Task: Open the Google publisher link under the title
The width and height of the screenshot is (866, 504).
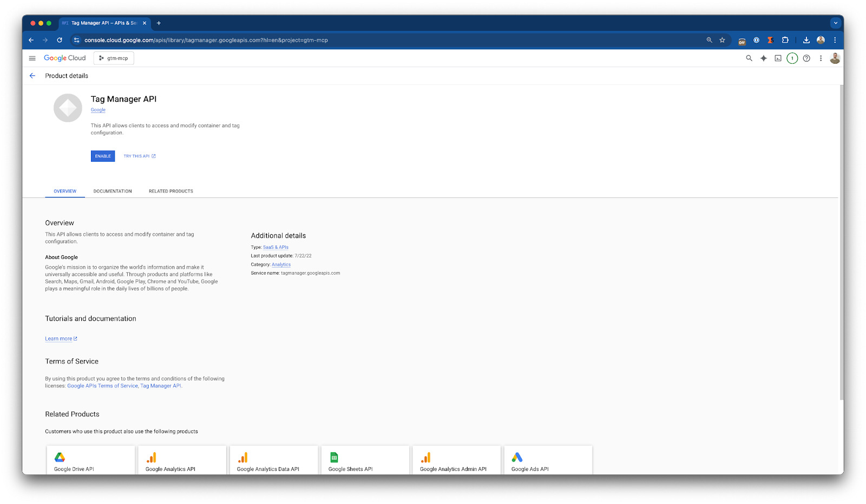Action: coord(98,110)
